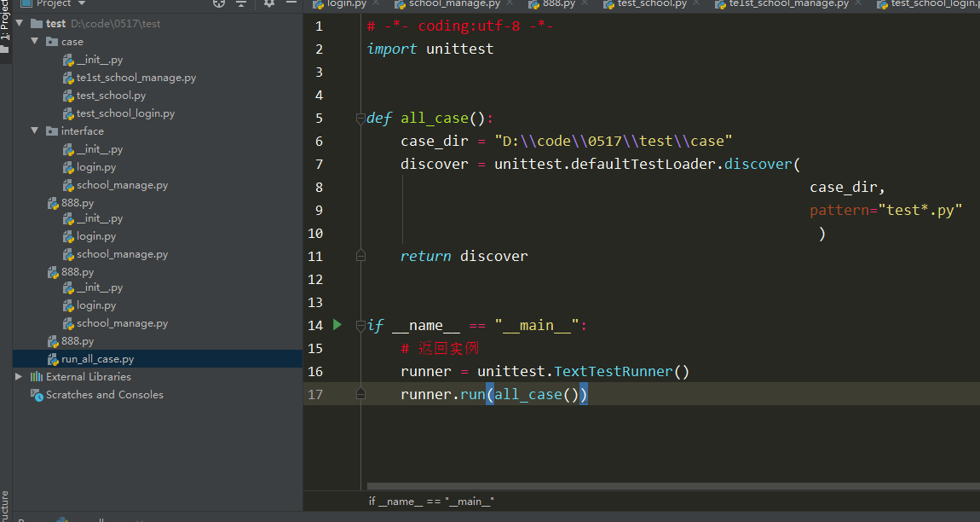Screen dimensions: 980x522
Task: Toggle the 1: Project tool window button
Action: (5, 26)
